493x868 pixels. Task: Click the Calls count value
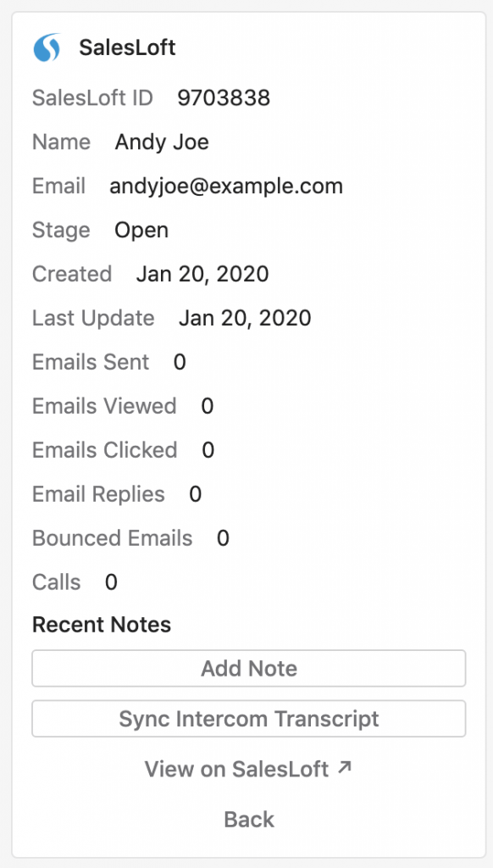(111, 582)
